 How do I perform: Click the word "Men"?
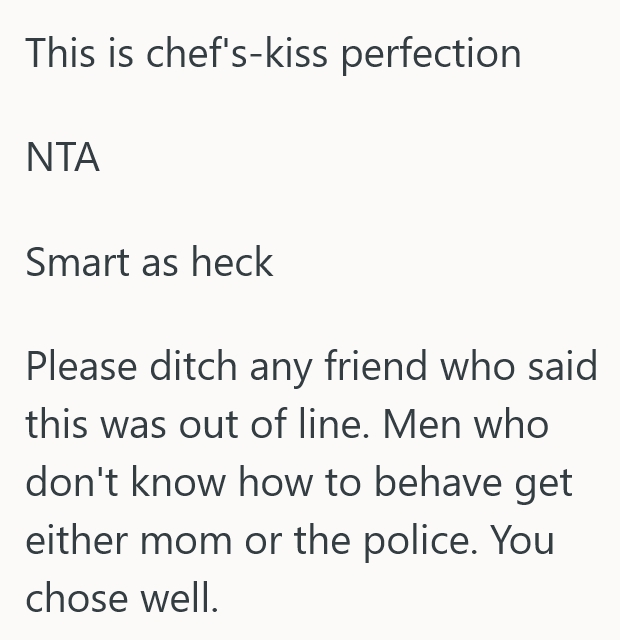coord(422,425)
